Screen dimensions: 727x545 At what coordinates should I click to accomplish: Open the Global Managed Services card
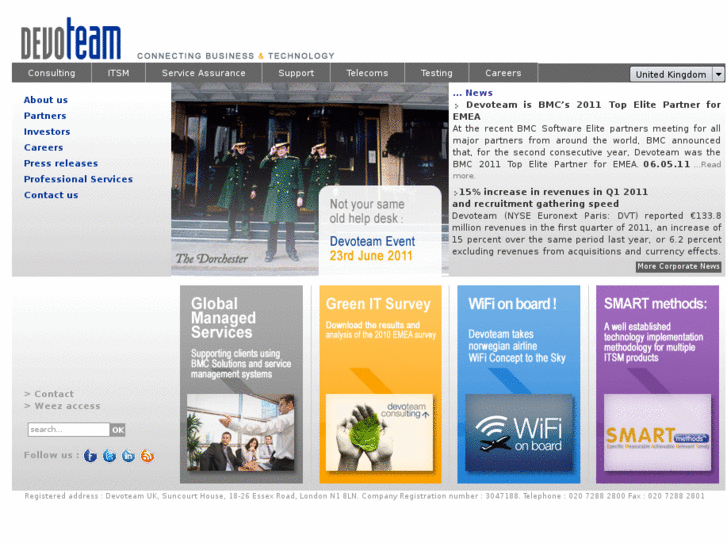pyautogui.click(x=241, y=384)
